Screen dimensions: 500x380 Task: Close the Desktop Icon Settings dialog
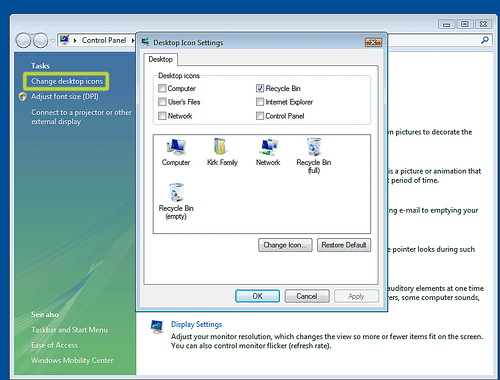[x=373, y=42]
